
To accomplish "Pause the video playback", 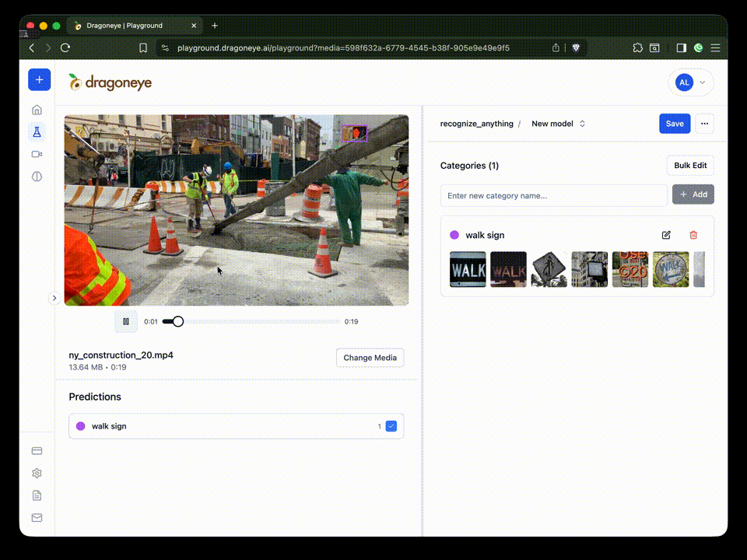I will coord(125,321).
